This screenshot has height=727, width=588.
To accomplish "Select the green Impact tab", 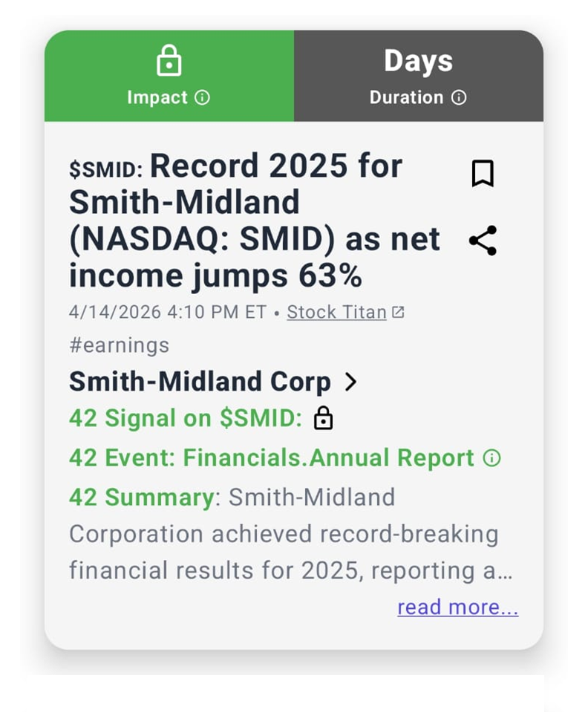I will coord(169,76).
